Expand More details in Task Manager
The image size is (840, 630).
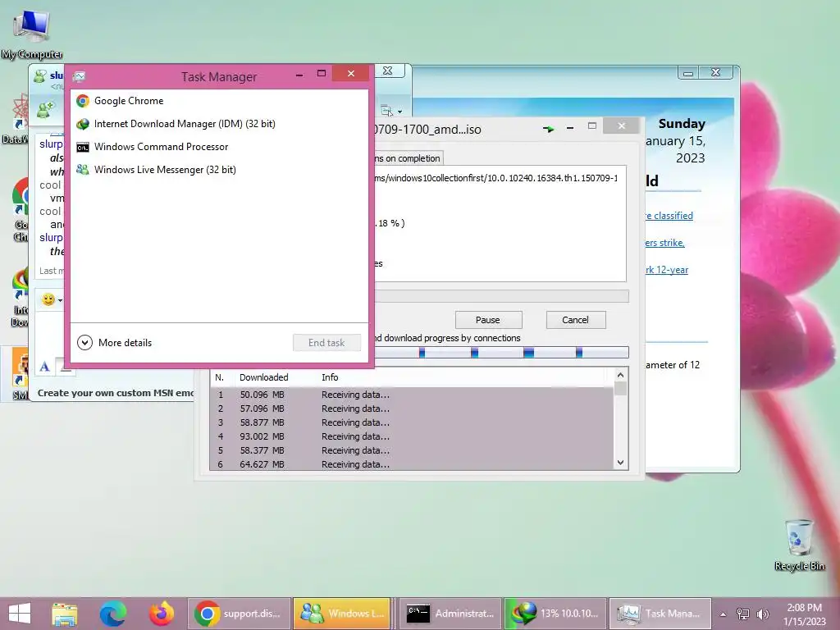click(115, 342)
